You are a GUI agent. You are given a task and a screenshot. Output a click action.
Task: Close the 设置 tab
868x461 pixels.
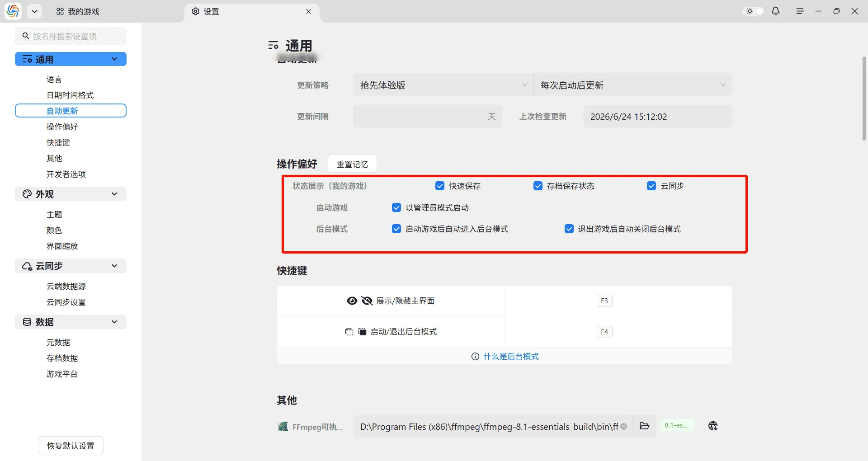(x=308, y=11)
